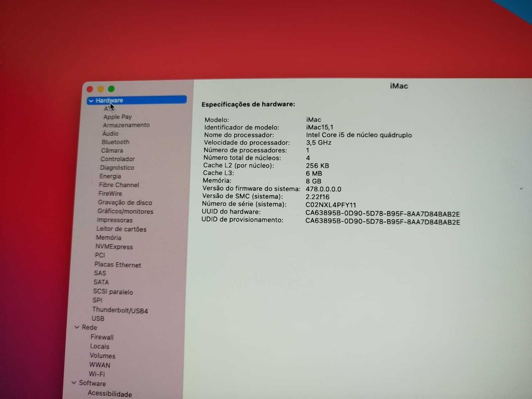This screenshot has height=399, width=532.
Task: Open Bluetooth hardware info
Action: point(115,142)
